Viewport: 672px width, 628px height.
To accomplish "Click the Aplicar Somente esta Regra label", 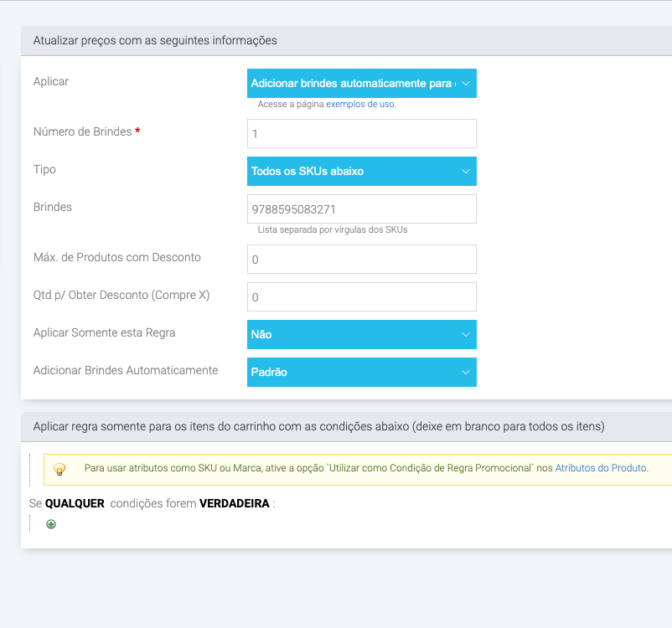I will click(x=104, y=332).
